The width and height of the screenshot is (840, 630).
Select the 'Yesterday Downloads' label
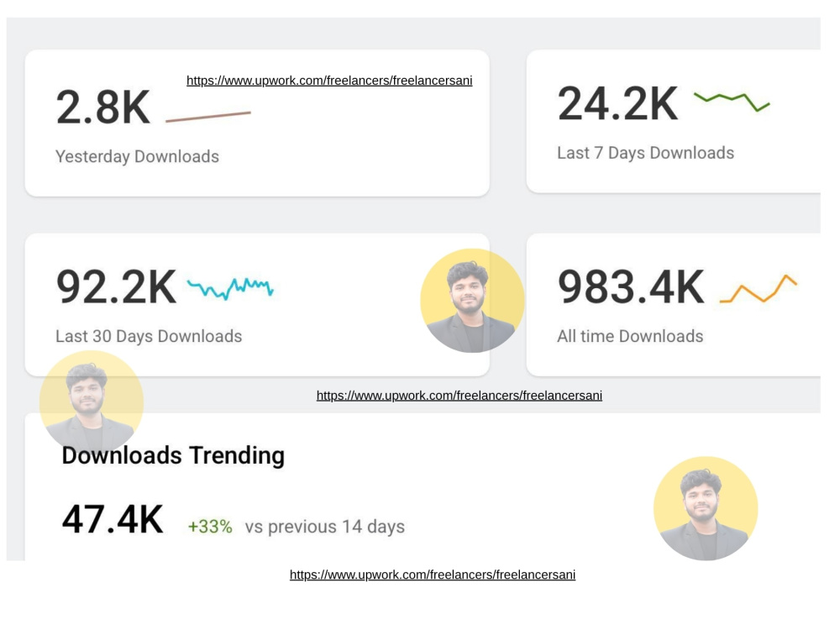pos(137,156)
